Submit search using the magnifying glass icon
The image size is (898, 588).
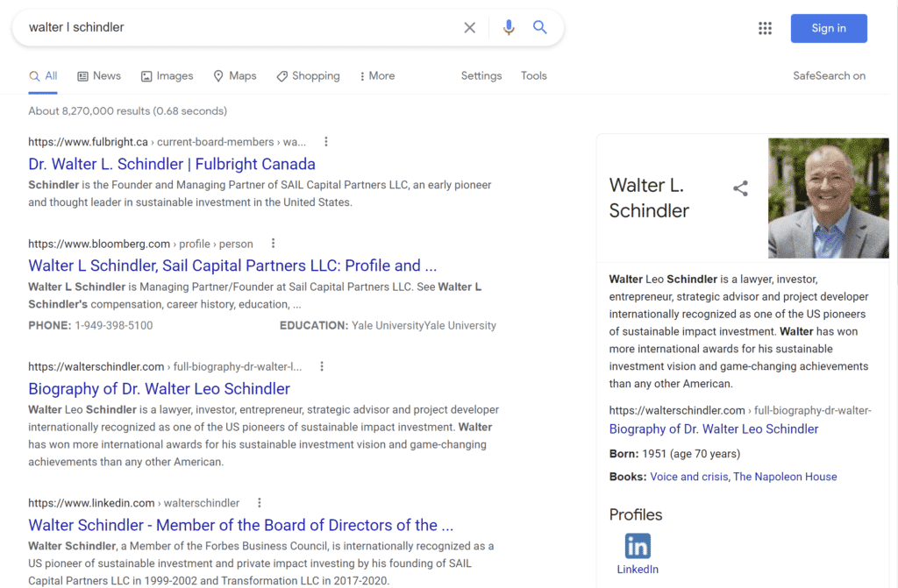coord(539,27)
